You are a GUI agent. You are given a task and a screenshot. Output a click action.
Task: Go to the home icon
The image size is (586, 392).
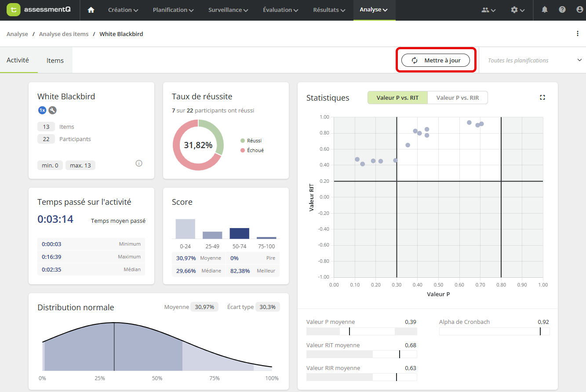[x=91, y=10]
